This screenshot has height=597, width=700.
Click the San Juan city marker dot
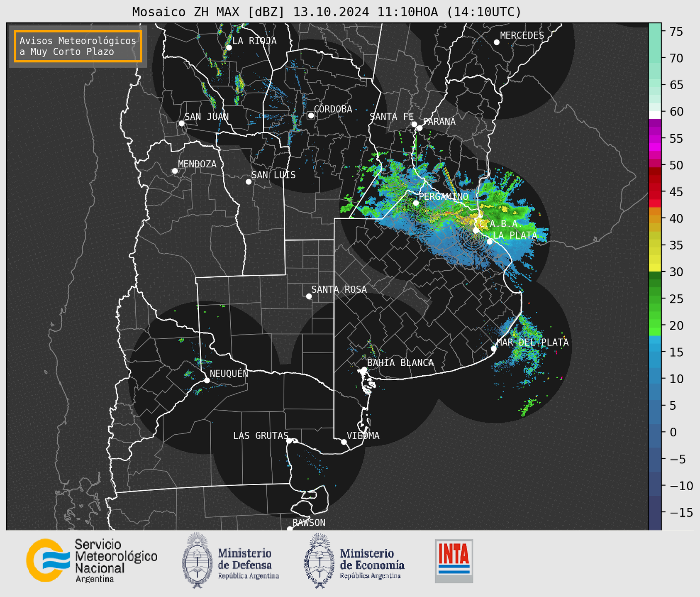point(181,123)
